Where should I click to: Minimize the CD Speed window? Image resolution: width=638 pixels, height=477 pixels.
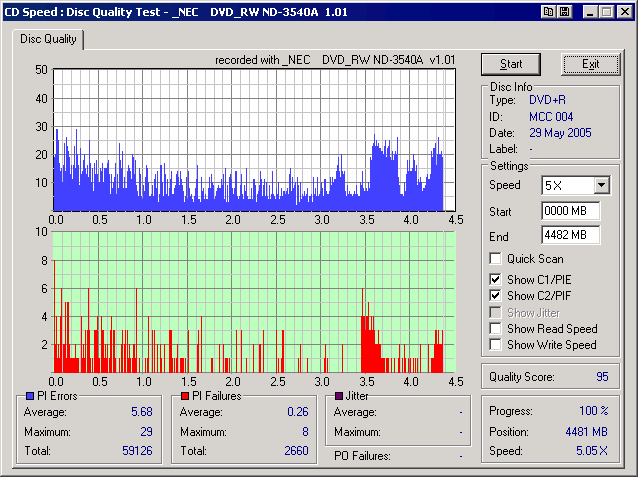(x=590, y=11)
